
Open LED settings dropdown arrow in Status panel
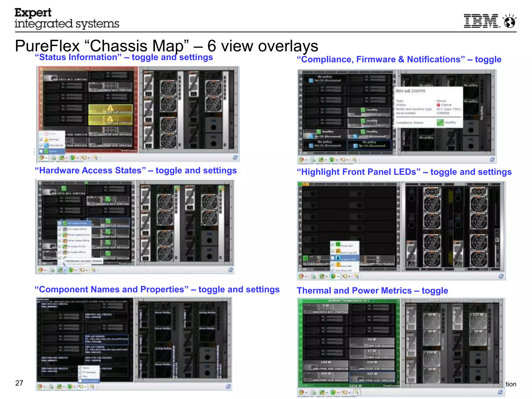pyautogui.click(x=77, y=158)
